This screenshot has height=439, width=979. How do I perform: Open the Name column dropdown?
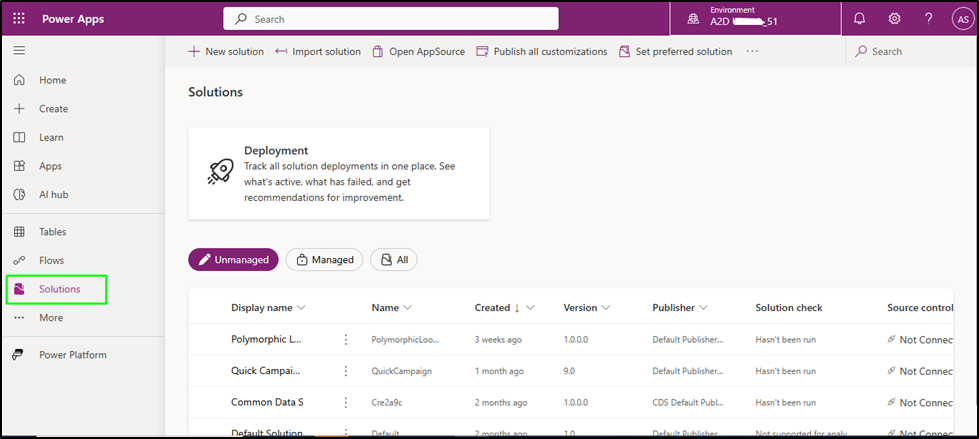pyautogui.click(x=408, y=308)
